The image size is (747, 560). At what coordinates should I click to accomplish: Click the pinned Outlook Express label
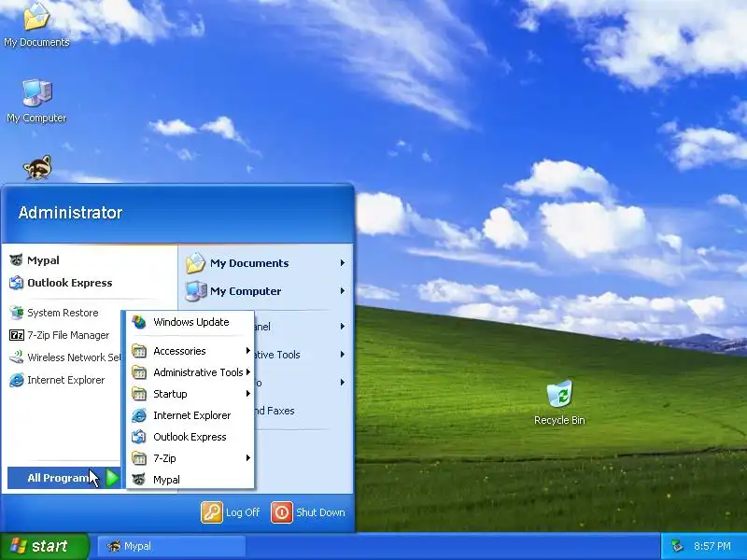[69, 283]
